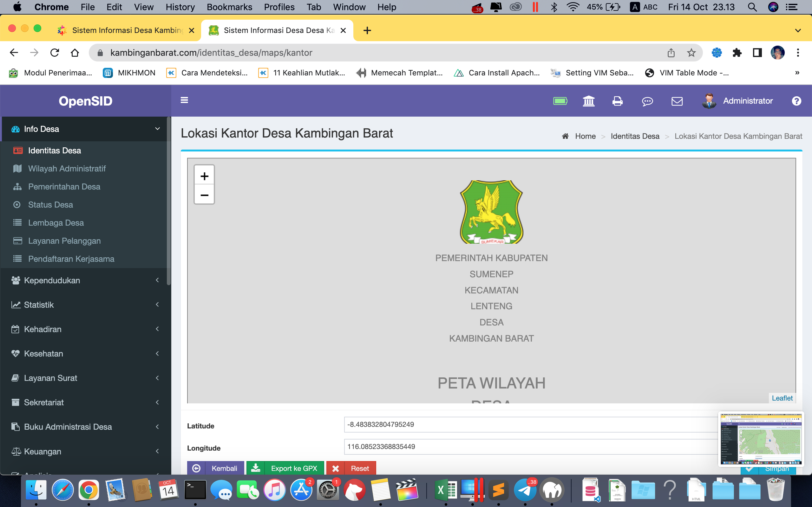Open the chat bubble icon near Administrator
Viewport: 812px width, 507px height.
[x=647, y=101]
